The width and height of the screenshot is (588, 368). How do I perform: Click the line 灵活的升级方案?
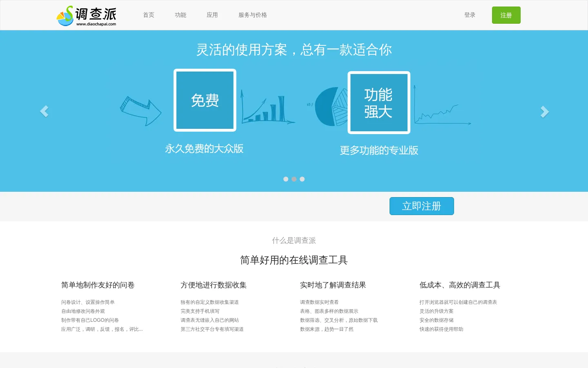coord(437,311)
